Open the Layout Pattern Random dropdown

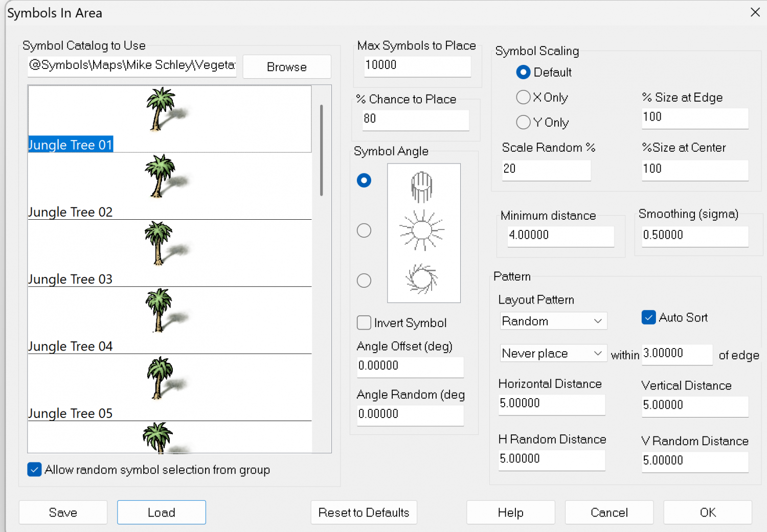coord(553,321)
